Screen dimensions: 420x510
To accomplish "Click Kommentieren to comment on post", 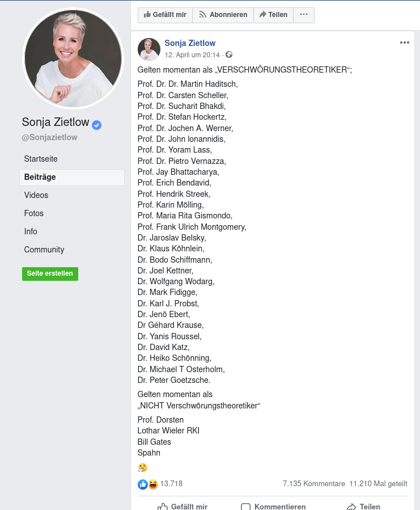I will 273,506.
